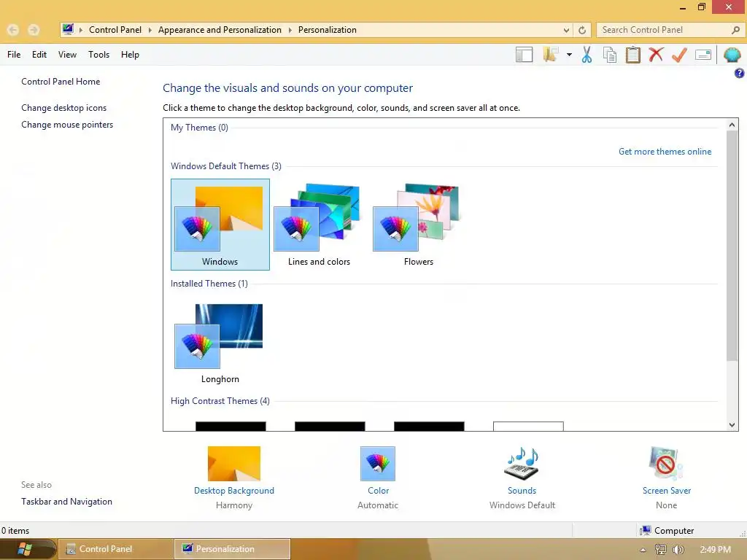
Task: Click the Forward navigation arrow
Action: tap(34, 30)
